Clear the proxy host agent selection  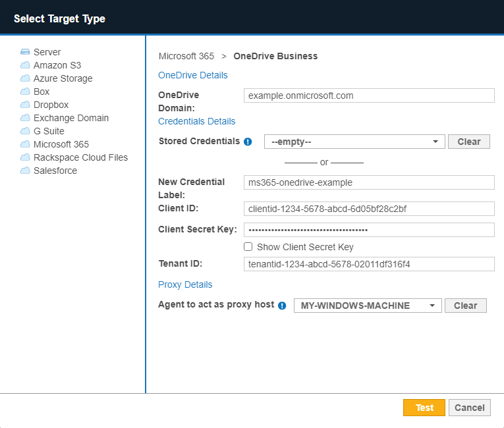pos(465,306)
